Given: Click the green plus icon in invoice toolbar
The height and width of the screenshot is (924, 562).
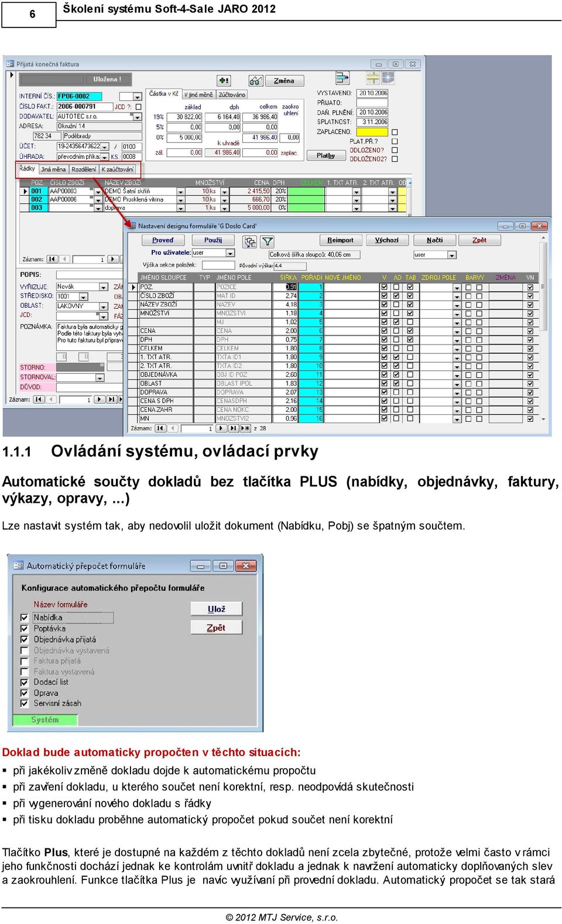Looking at the screenshot, I should tap(224, 80).
